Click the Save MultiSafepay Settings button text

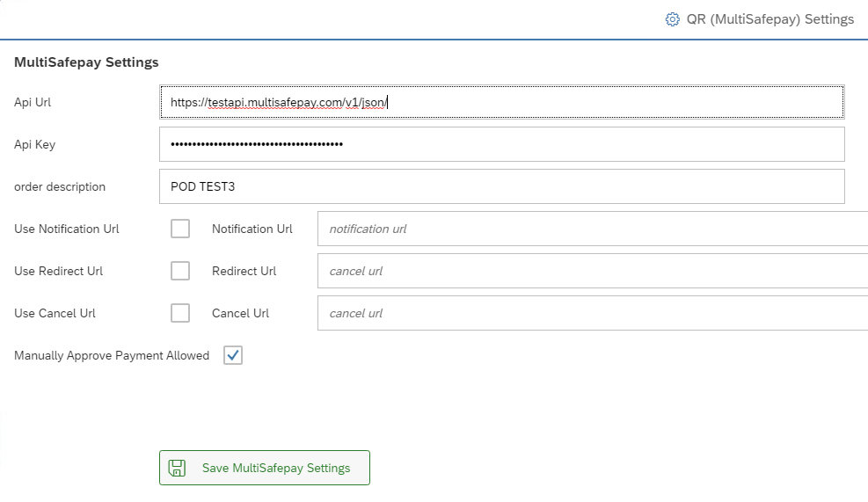pos(275,468)
